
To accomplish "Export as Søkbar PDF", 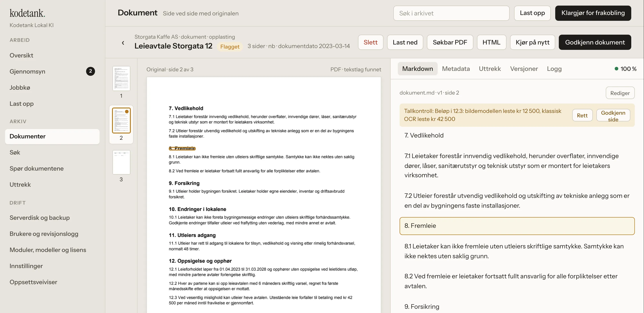I will pyautogui.click(x=450, y=42).
